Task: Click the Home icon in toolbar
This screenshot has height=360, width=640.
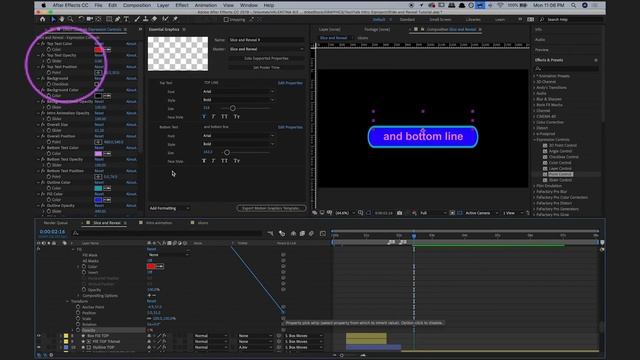Action: tap(42, 19)
